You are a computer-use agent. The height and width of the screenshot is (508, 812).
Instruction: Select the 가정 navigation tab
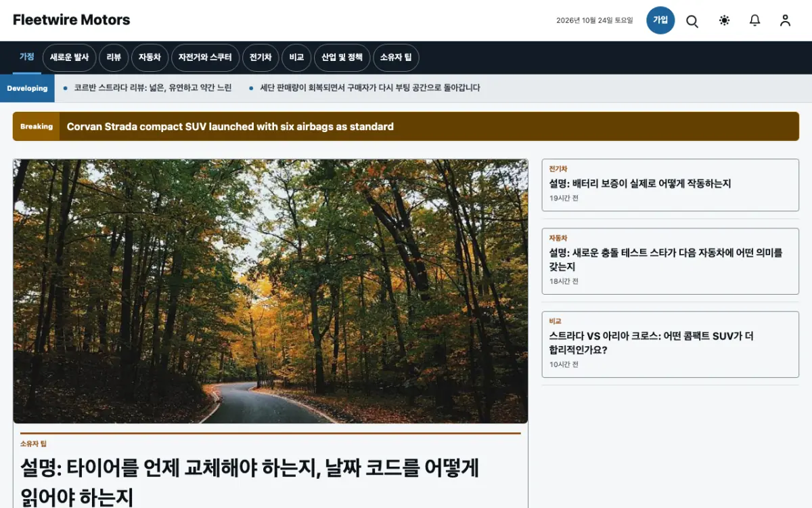tap(27, 58)
